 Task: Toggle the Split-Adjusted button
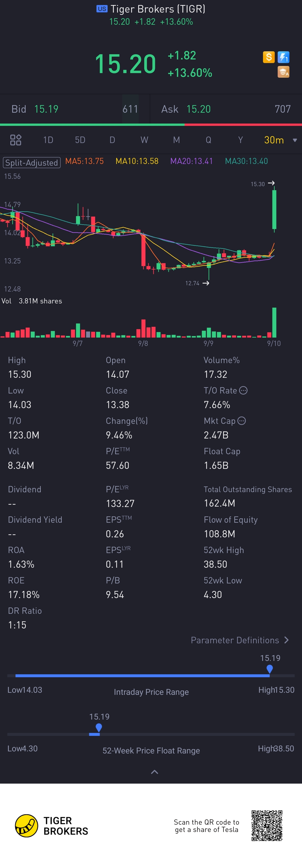32,163
